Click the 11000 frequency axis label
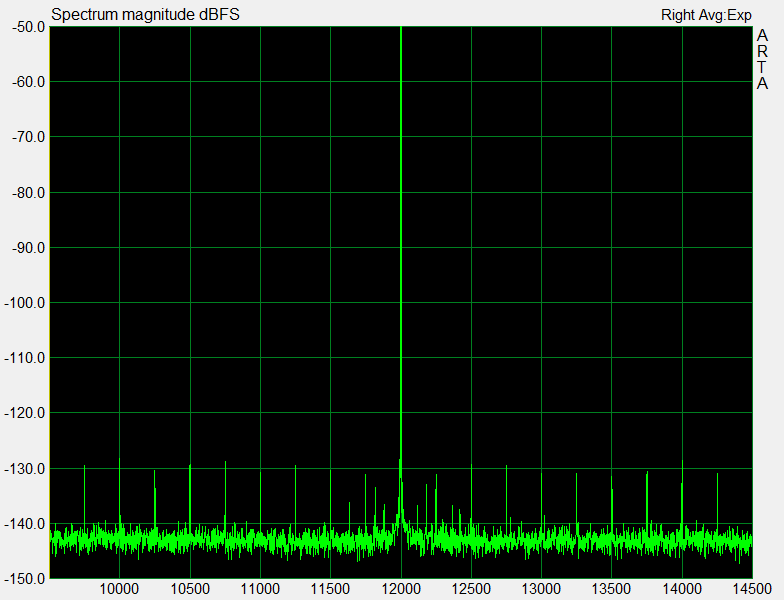This screenshot has width=784, height=600. point(260,589)
